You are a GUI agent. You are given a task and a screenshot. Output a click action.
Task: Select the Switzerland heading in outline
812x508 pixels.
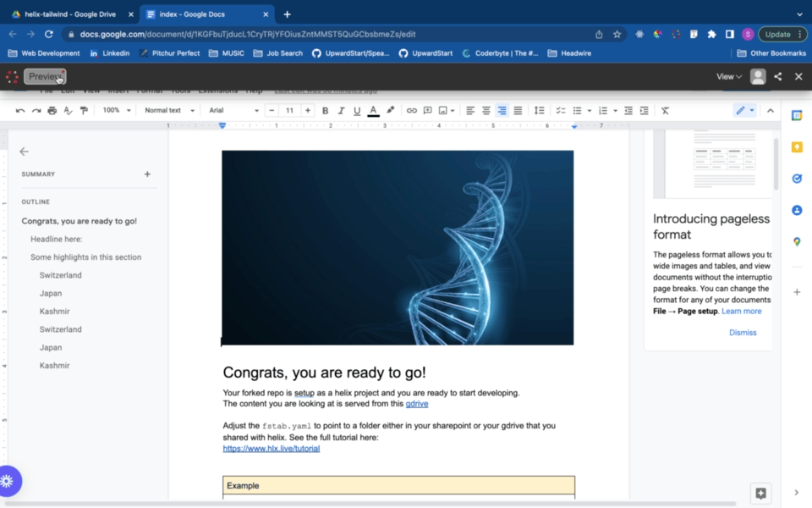60,275
